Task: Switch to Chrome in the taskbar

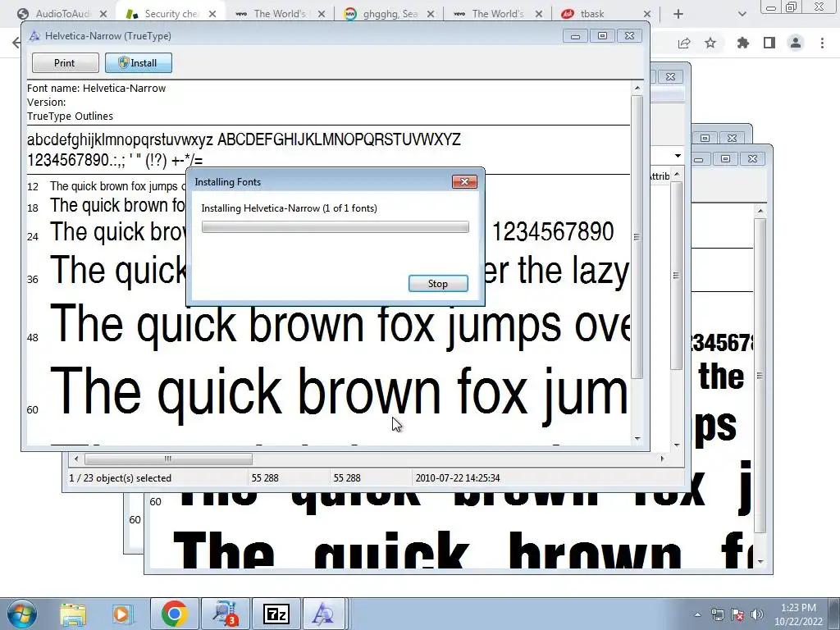Action: (x=174, y=614)
